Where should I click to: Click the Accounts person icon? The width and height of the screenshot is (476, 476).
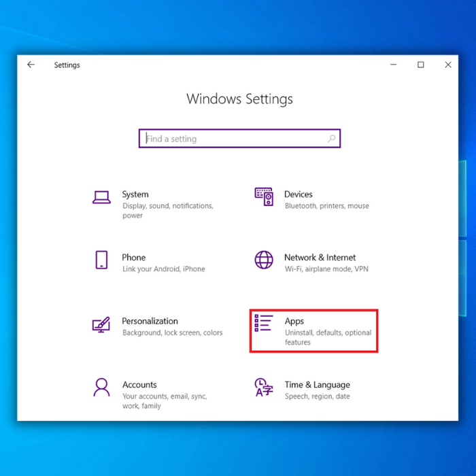coord(101,388)
